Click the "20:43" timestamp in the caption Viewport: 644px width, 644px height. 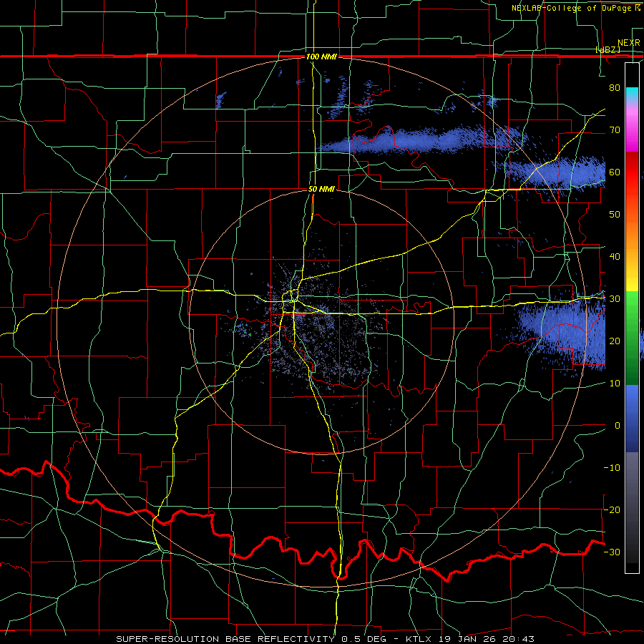pyautogui.click(x=517, y=639)
